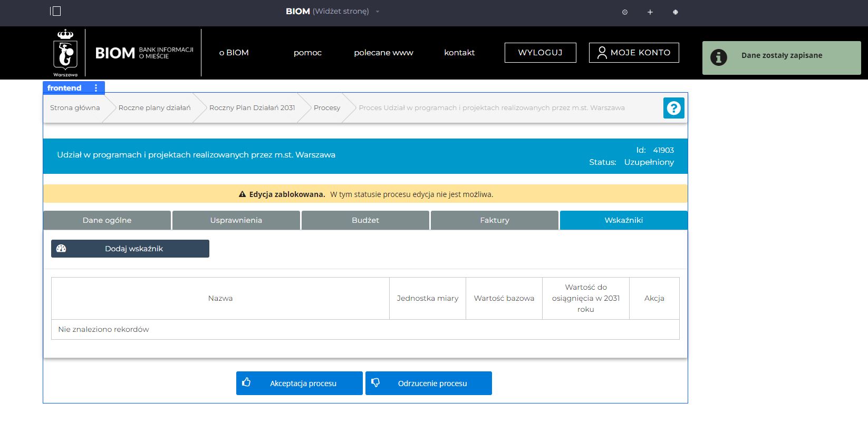Open the polecane www menu item
The height and width of the screenshot is (433, 868).
[x=383, y=53]
